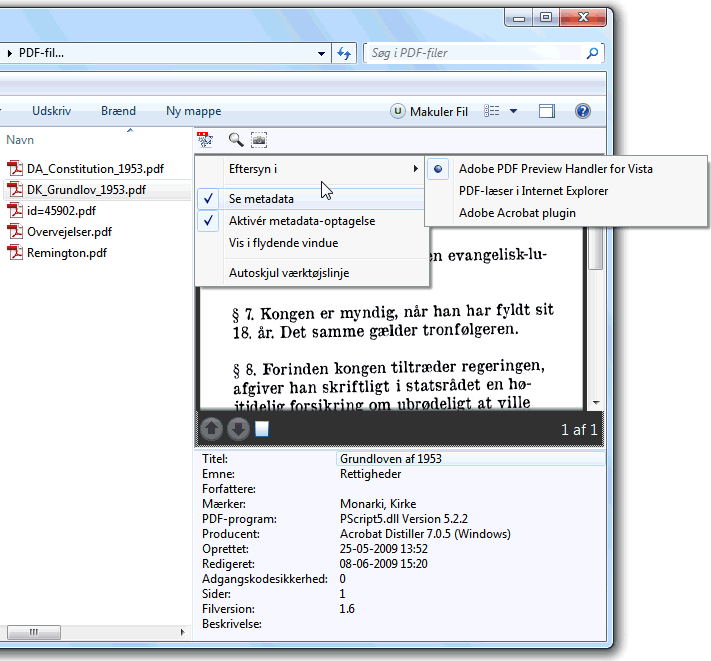Click PDF-program value PScript5.dll Version 5.2.2
This screenshot has height=661, width=711.
click(x=404, y=519)
